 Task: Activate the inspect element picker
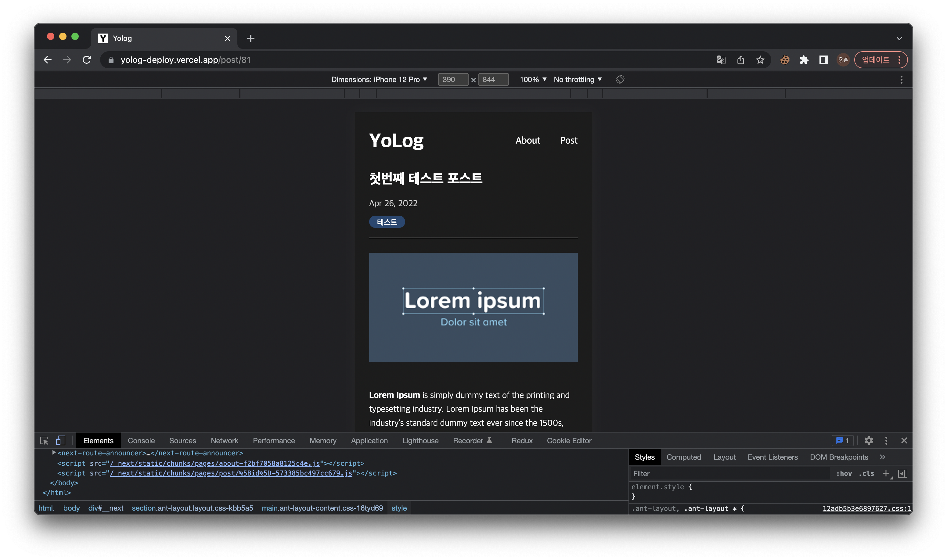[x=44, y=440]
